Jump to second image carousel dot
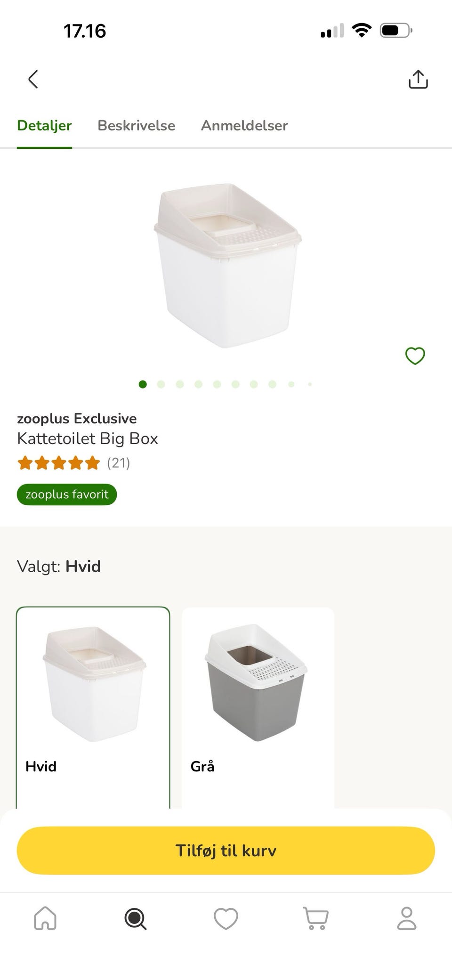This screenshot has width=452, height=980. click(161, 384)
